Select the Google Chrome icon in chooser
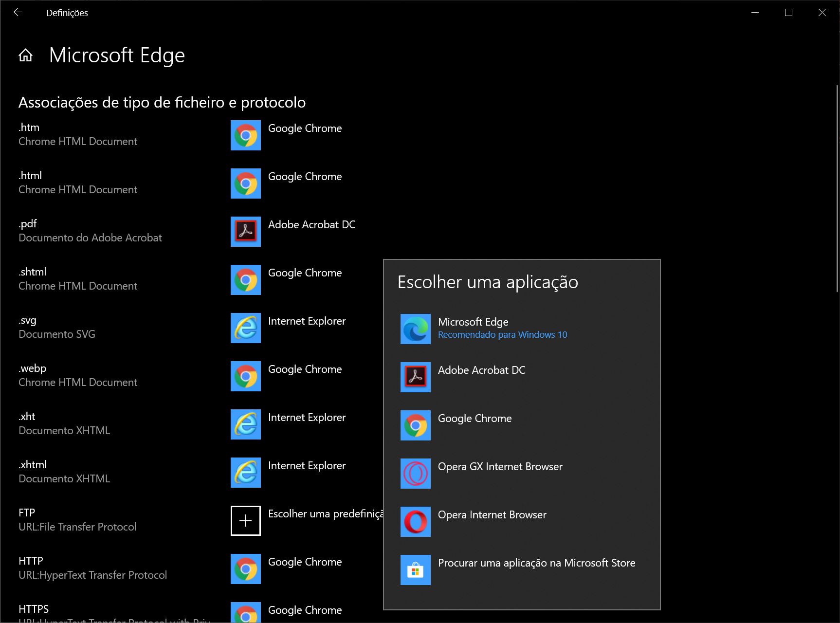This screenshot has width=840, height=623. tap(416, 425)
